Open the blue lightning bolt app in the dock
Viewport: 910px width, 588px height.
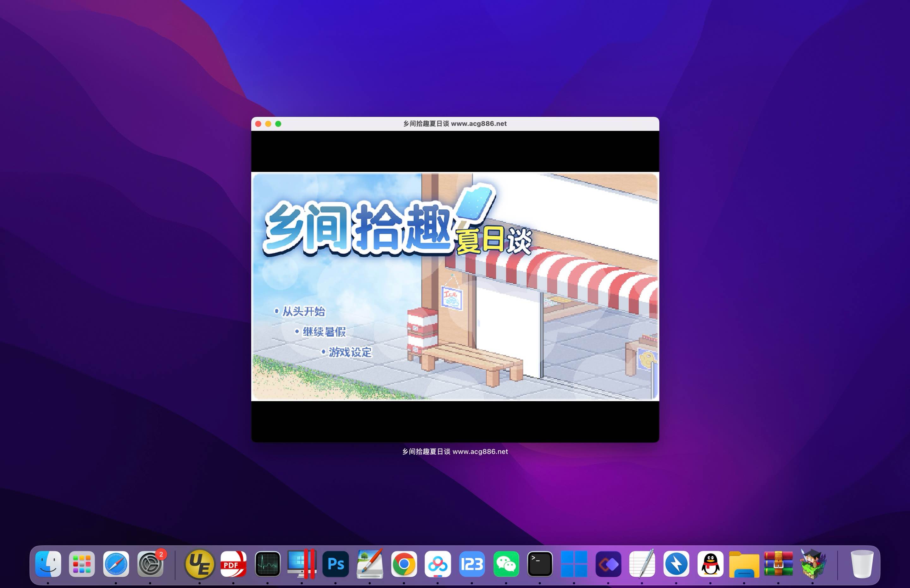pos(676,564)
